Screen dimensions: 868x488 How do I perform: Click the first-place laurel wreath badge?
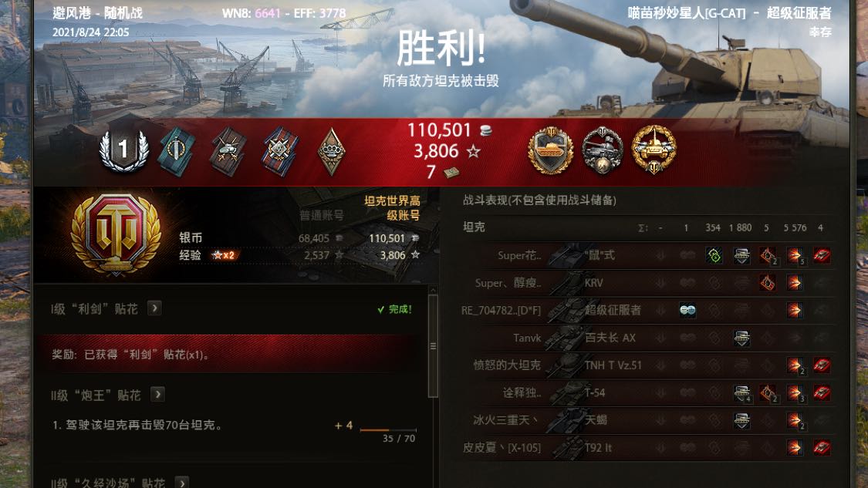coord(123,150)
